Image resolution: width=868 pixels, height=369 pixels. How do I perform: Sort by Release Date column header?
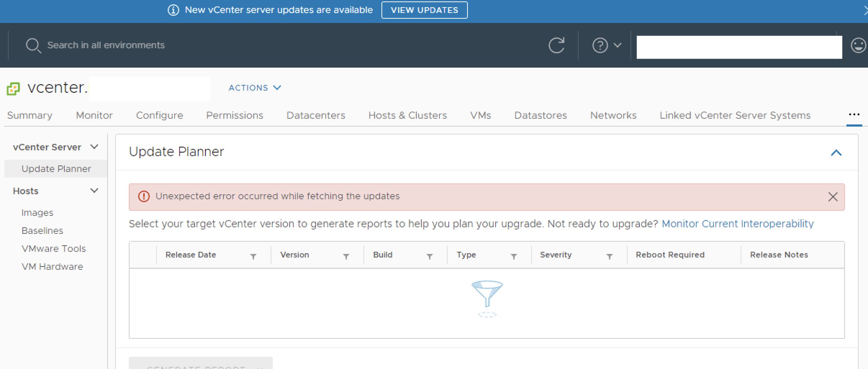click(191, 255)
